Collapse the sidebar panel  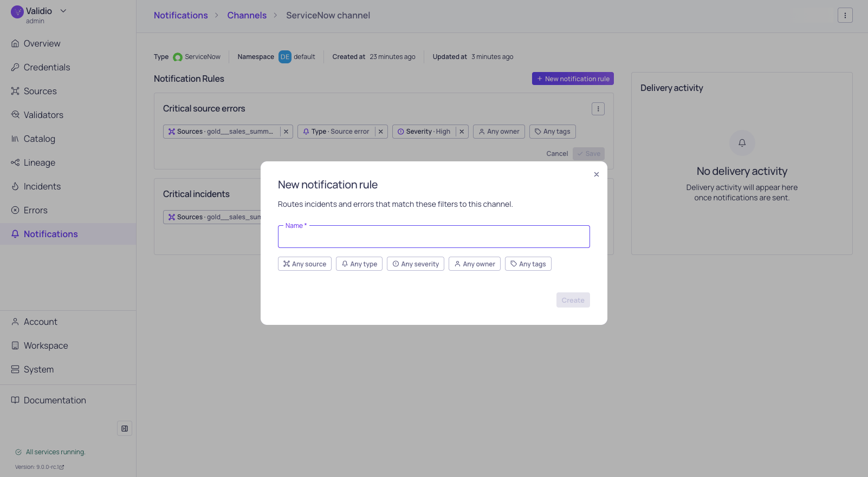point(125,428)
